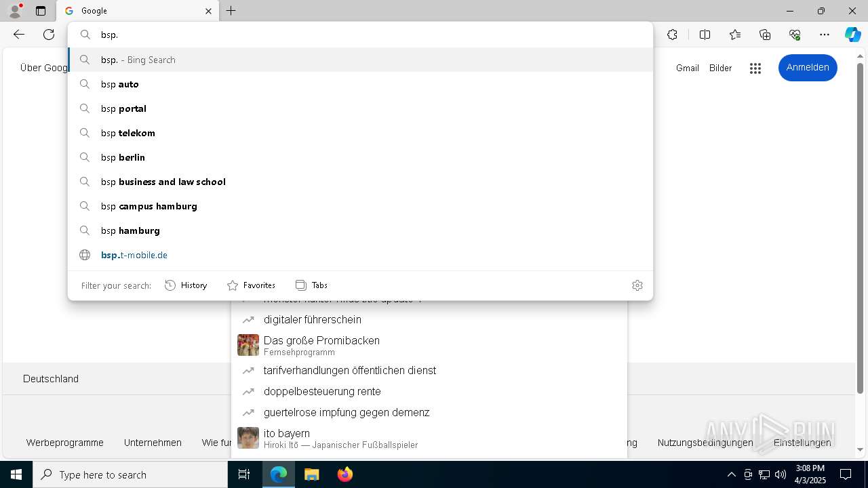Open the Edge profile icon
The width and height of the screenshot is (868, 488).
point(15,11)
